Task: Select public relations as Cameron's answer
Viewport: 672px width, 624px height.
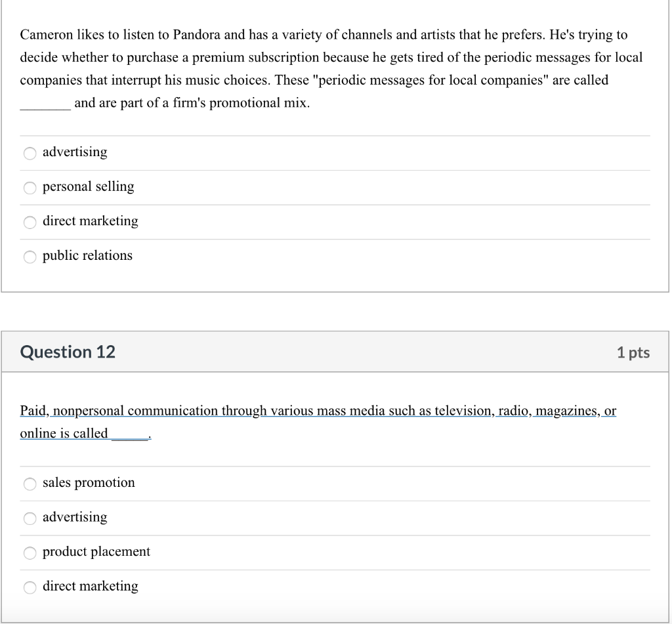Action: tap(30, 257)
